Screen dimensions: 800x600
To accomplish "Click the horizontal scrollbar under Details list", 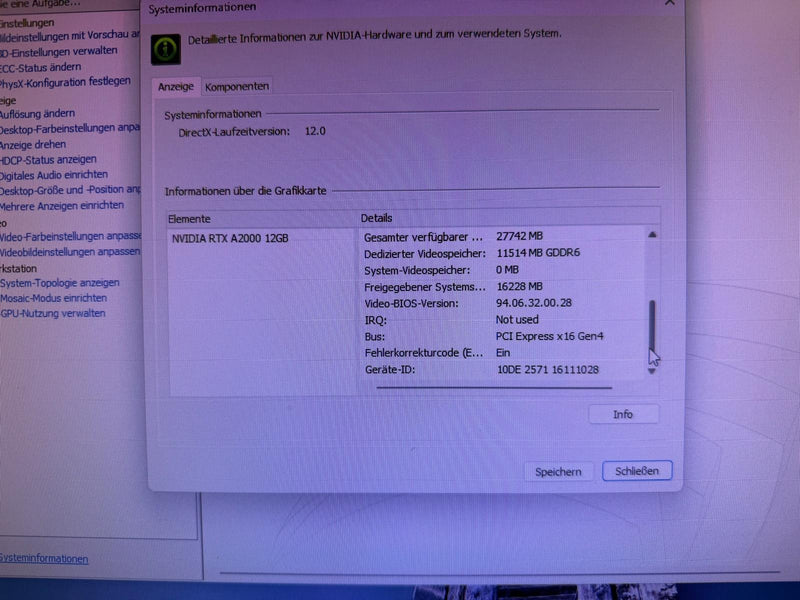I will click(494, 388).
